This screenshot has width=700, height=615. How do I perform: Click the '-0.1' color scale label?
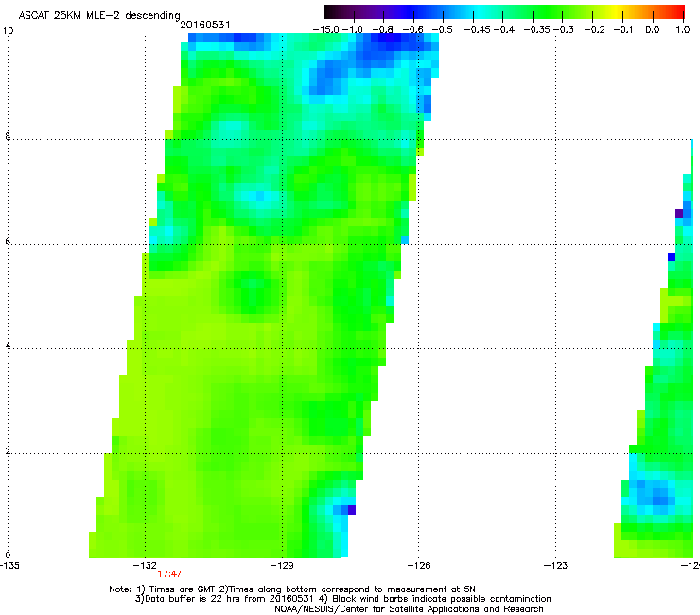623,30
